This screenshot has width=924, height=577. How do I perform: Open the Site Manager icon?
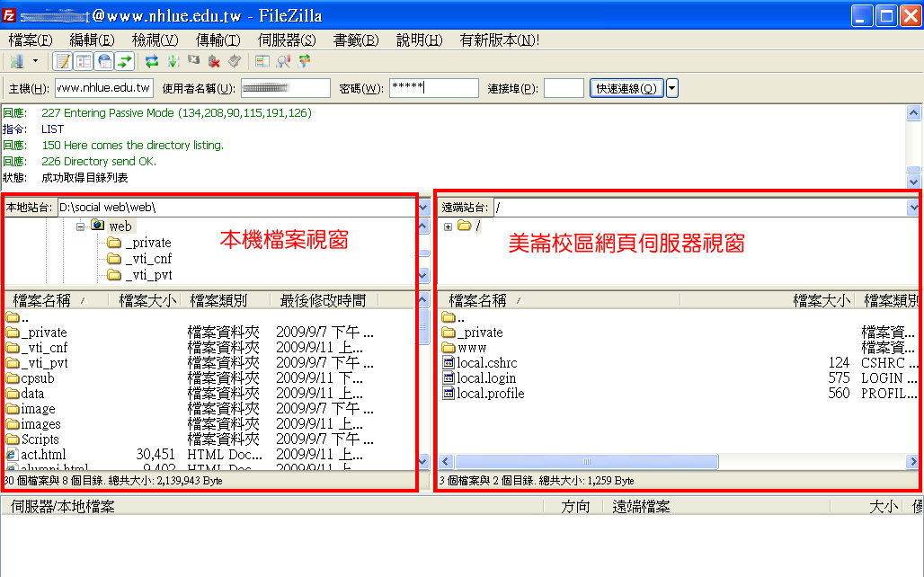[x=17, y=61]
